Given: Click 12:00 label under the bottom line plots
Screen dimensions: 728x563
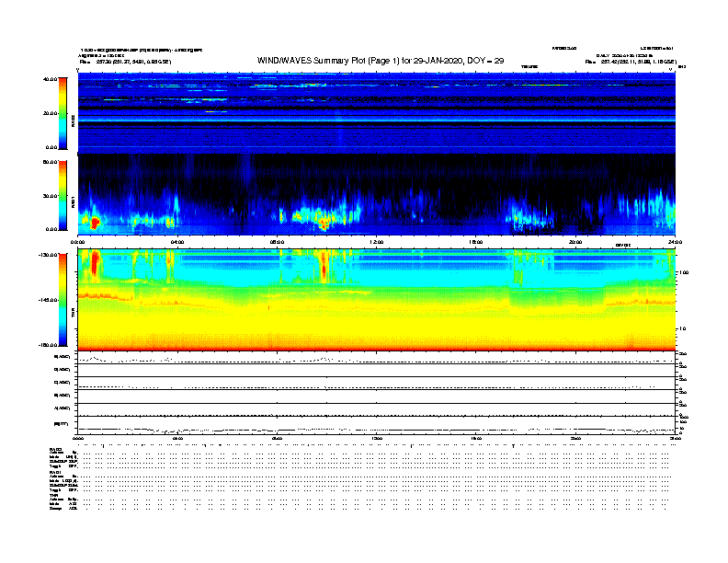Looking at the screenshot, I should coord(376,438).
